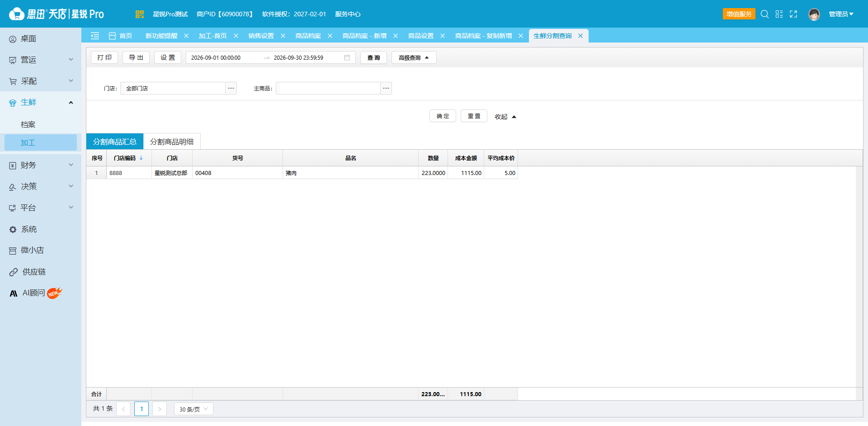Viewport: 868px width, 426px height.
Task: Select the 分割商品汇总 tab
Action: point(115,142)
